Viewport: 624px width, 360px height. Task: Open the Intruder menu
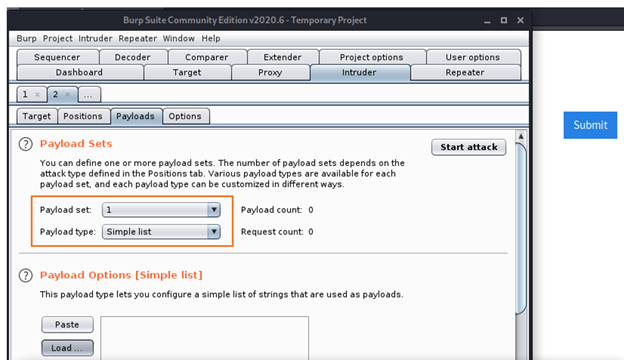(x=95, y=39)
